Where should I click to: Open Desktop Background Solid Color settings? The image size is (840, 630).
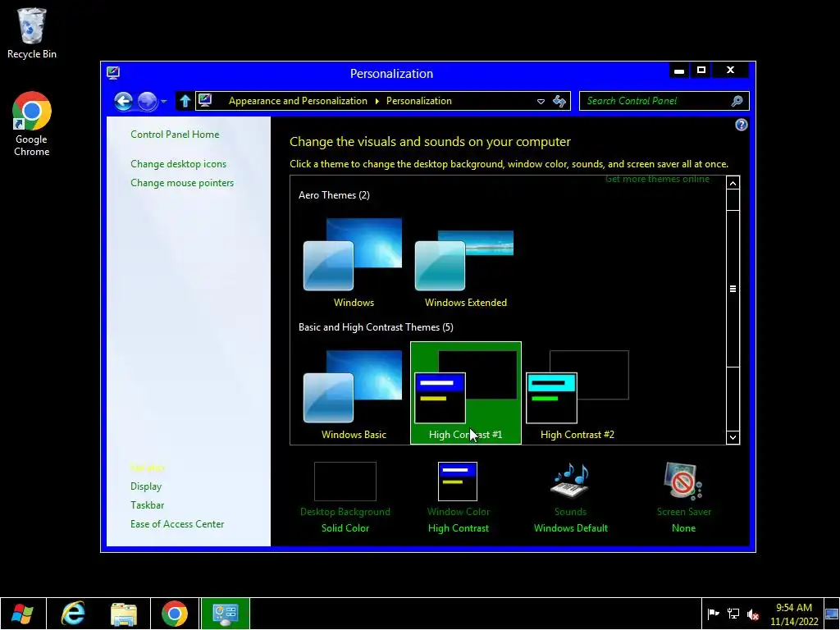click(345, 497)
